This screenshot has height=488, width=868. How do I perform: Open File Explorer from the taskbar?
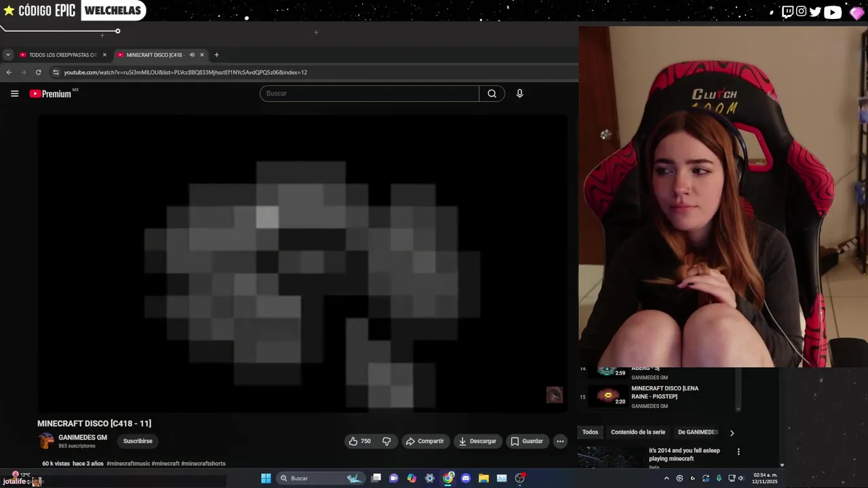pos(484,479)
